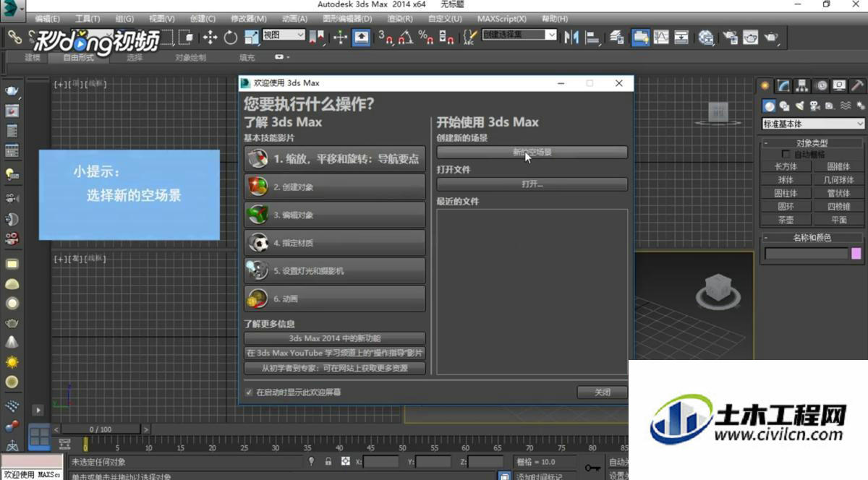Viewport: 868px width, 480px height.
Task: Click the 新的空场景 button
Action: point(532,153)
